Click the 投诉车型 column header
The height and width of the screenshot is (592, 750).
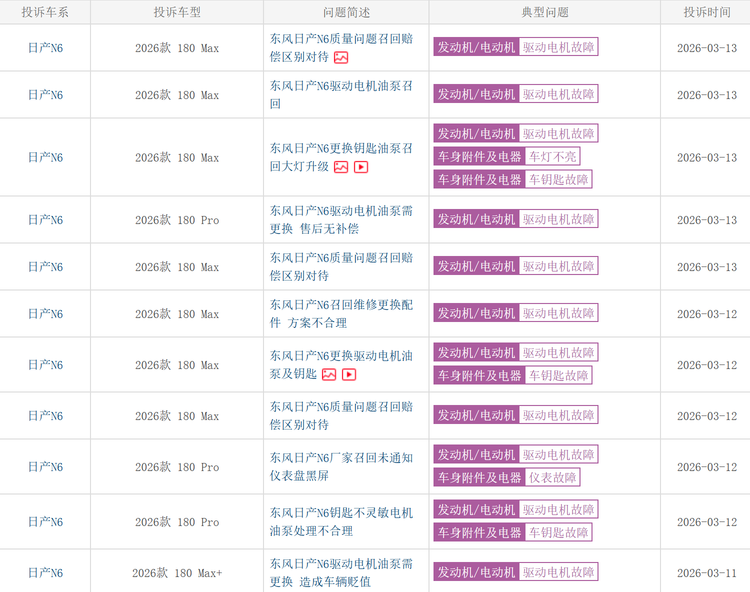pyautogui.click(x=177, y=12)
